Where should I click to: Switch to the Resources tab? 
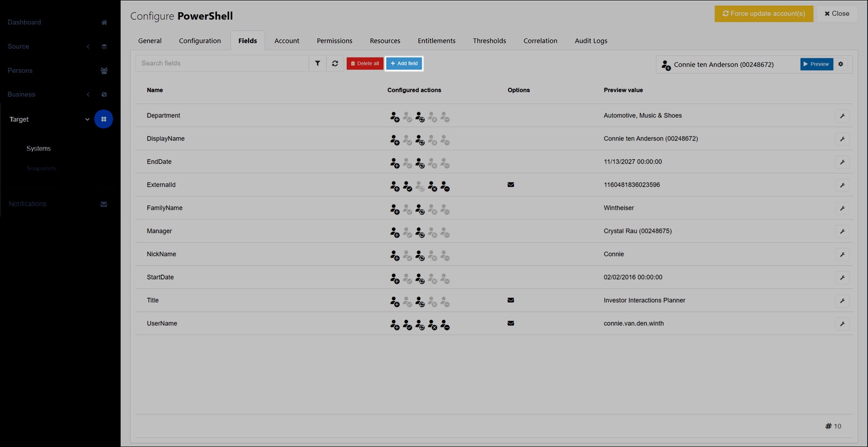click(385, 41)
